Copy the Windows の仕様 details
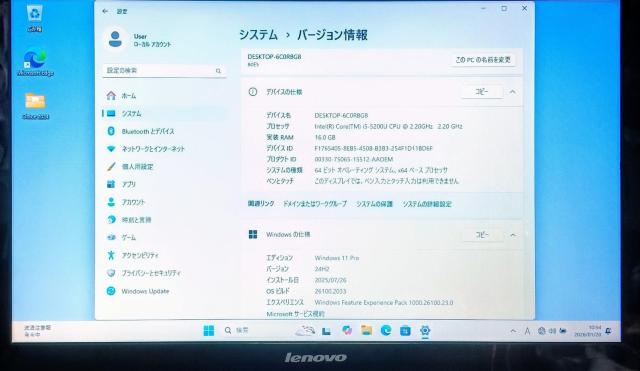 click(x=482, y=235)
